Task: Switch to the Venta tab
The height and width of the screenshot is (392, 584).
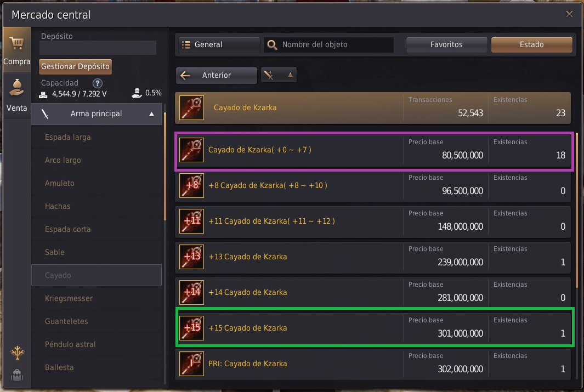Action: coord(17,96)
